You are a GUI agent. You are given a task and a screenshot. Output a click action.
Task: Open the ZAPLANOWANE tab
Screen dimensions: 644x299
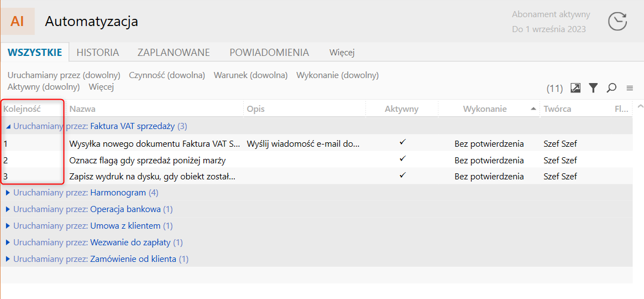174,53
